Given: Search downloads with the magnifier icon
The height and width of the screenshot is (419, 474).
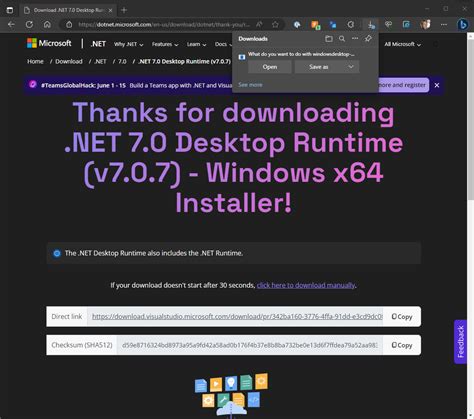Looking at the screenshot, I should point(342,39).
